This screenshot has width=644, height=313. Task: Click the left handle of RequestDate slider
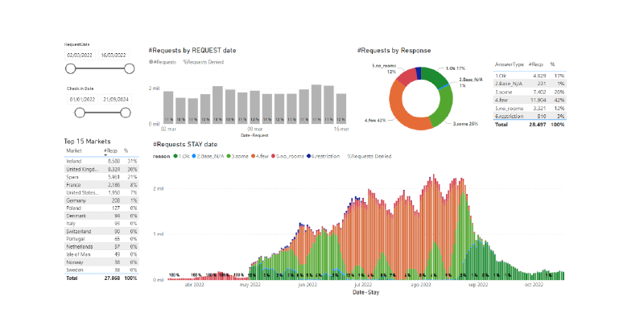click(x=71, y=68)
